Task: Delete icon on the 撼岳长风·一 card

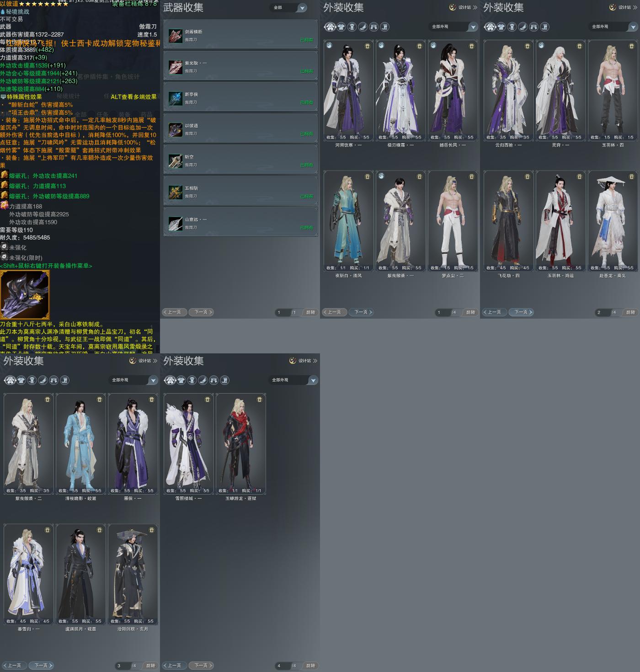Action: coord(472,46)
